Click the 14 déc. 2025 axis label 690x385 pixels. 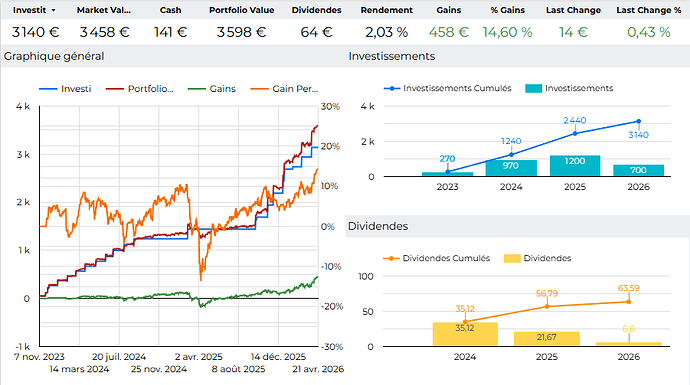pyautogui.click(x=278, y=357)
